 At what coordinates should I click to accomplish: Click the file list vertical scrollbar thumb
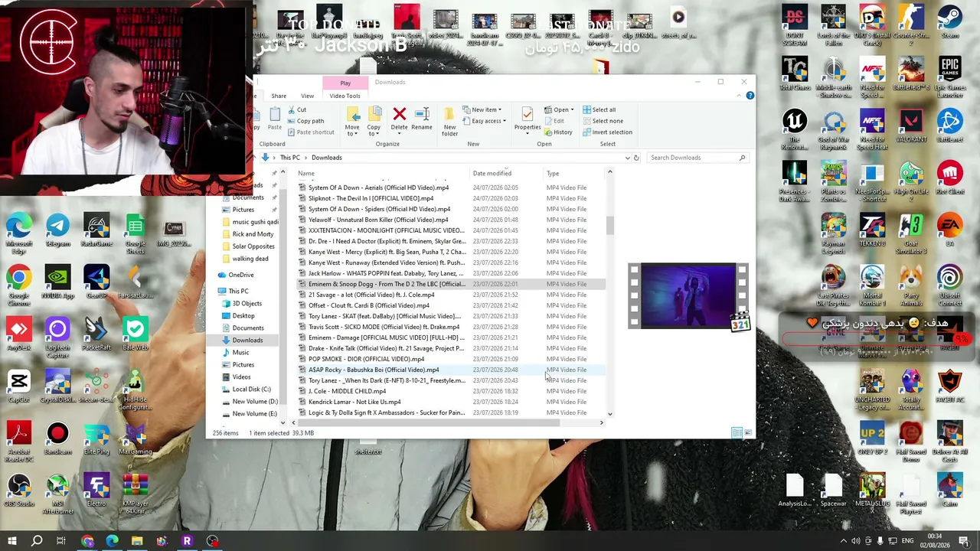tap(609, 225)
